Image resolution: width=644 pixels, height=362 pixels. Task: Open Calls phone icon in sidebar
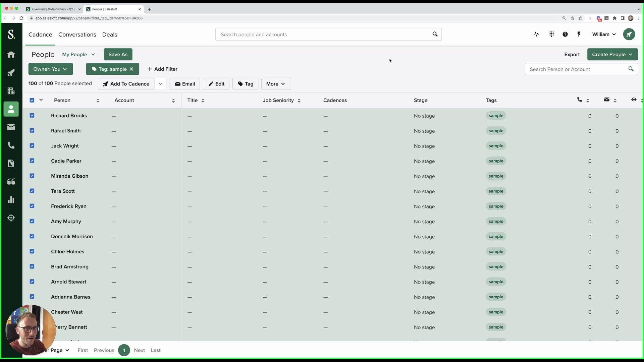(11, 145)
